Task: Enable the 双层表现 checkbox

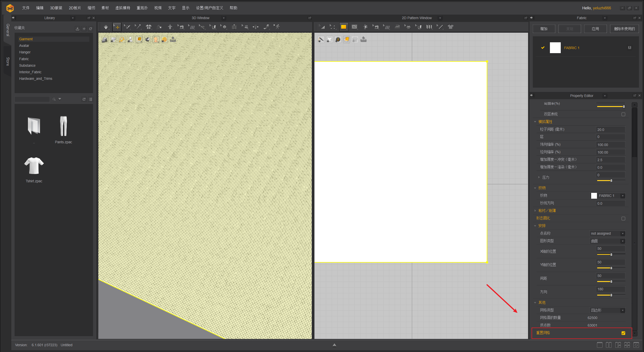Action: pyautogui.click(x=623, y=114)
